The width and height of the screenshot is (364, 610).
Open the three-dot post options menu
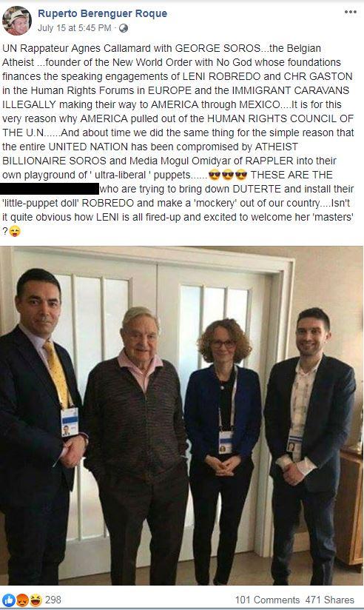[351, 12]
